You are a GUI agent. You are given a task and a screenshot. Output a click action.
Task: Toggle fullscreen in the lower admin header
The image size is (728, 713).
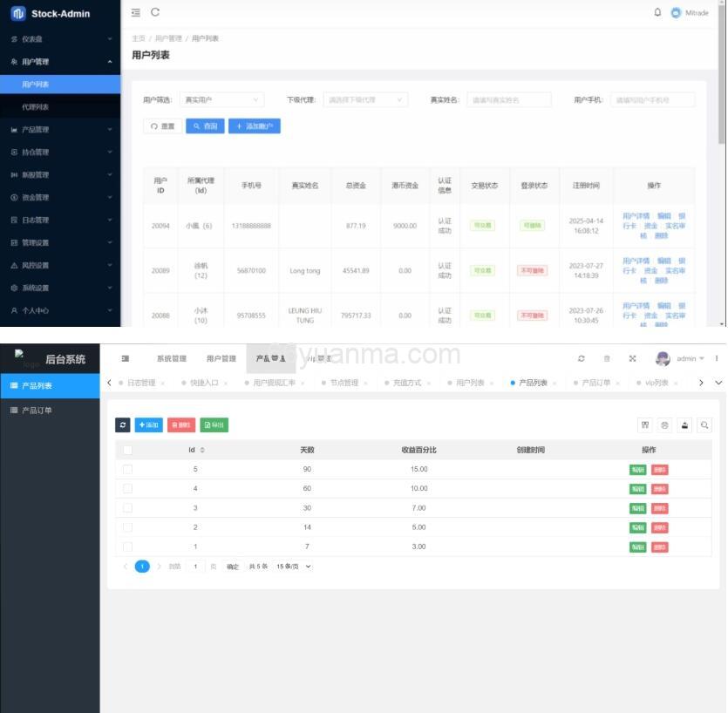pyautogui.click(x=632, y=358)
